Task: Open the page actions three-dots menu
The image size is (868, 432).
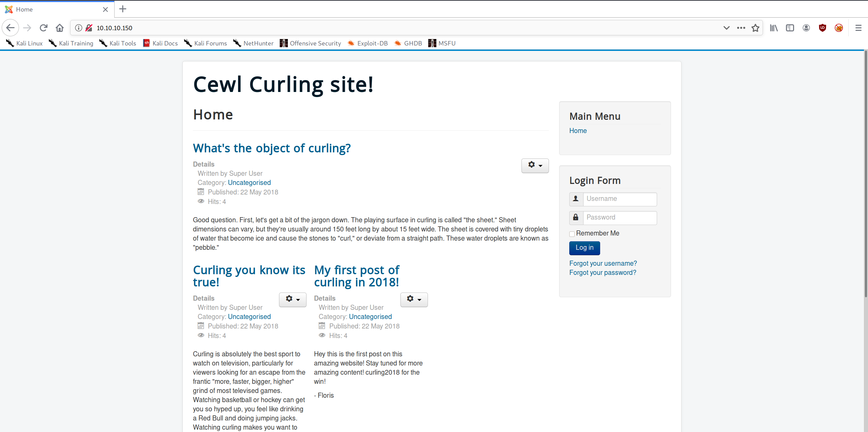Action: 741,28
